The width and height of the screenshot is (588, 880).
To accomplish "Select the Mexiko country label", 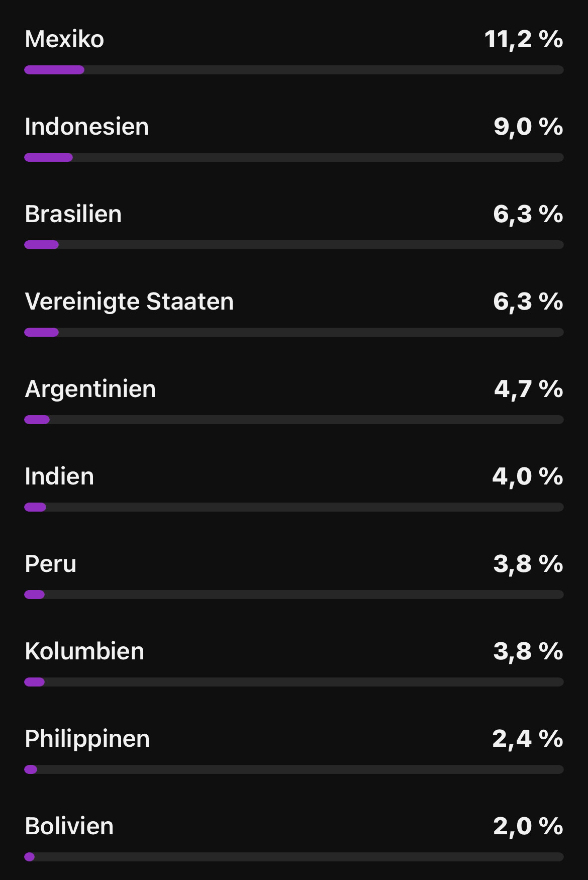I will (64, 39).
